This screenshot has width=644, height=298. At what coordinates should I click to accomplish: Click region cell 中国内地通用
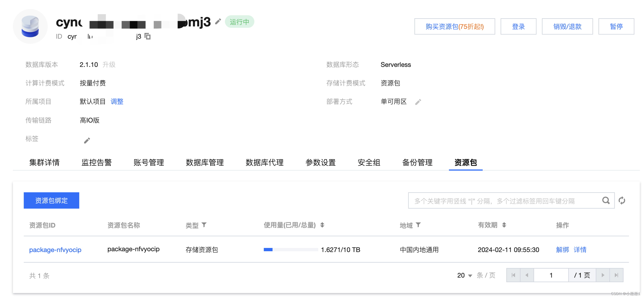pos(419,249)
